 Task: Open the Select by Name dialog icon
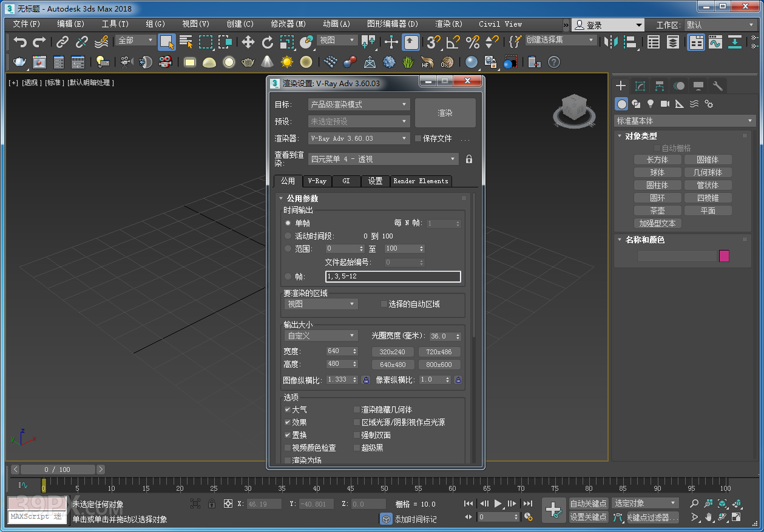tap(186, 43)
